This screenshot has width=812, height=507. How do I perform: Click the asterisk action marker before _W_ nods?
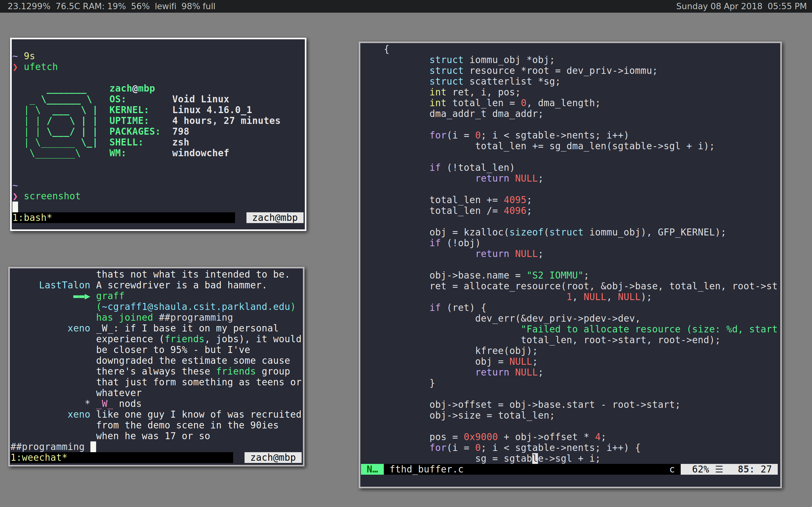[x=87, y=403]
